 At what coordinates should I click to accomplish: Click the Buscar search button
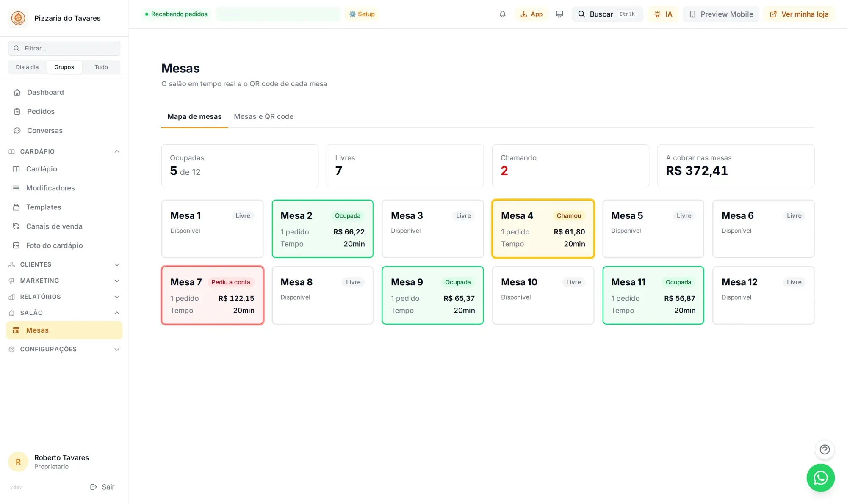[607, 14]
